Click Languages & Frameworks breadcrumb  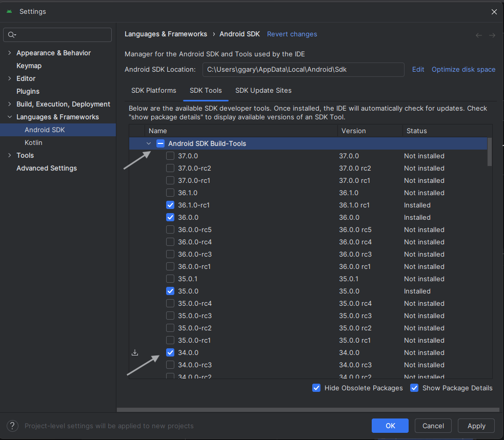(x=166, y=34)
